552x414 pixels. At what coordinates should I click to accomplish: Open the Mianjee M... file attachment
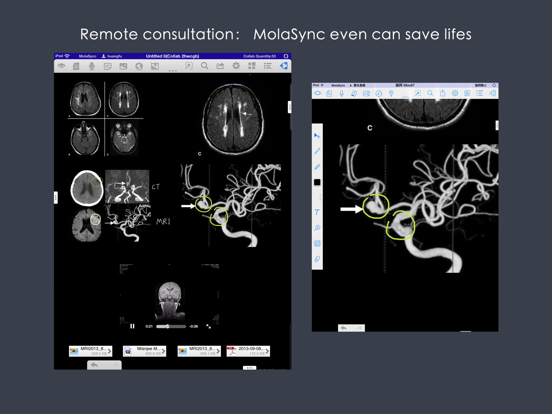144,351
